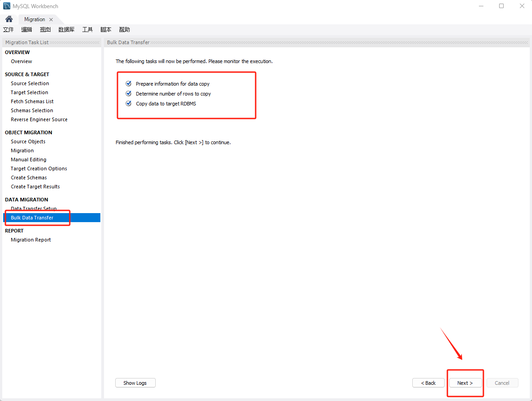Click the Next > button

tap(465, 383)
